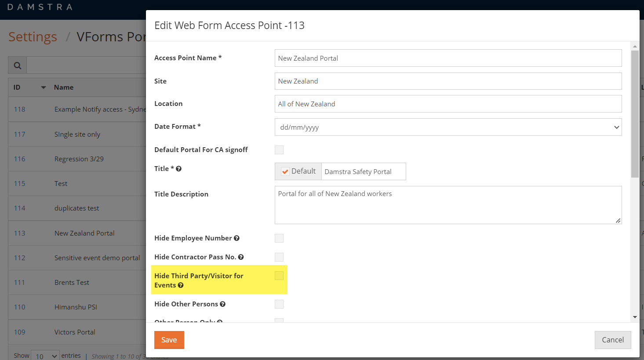Click the Access Point Name input field

point(448,58)
